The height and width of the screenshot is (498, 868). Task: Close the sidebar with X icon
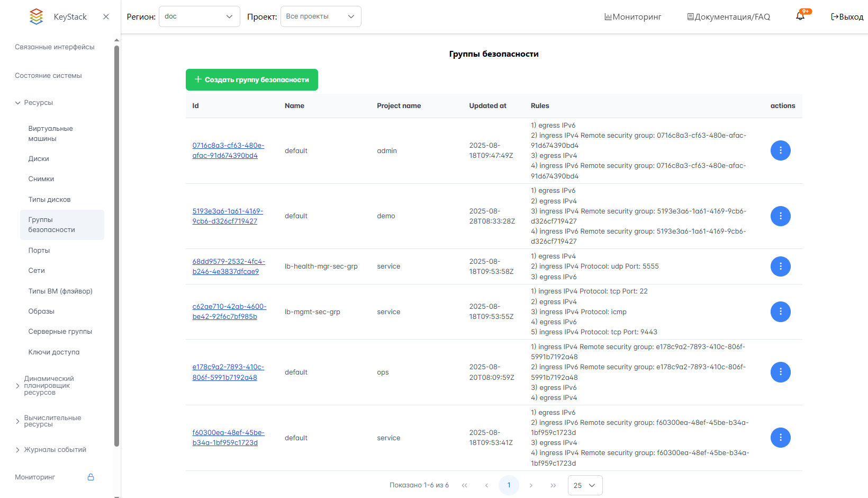tap(106, 17)
